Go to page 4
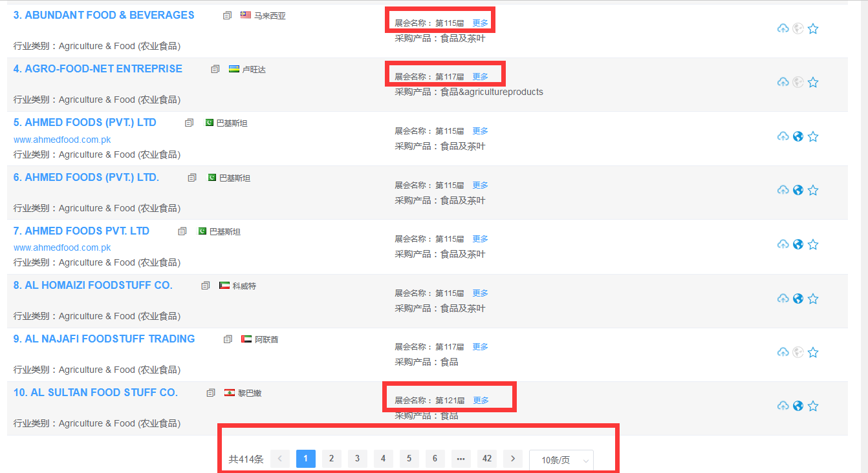The height and width of the screenshot is (473, 868). [383, 459]
